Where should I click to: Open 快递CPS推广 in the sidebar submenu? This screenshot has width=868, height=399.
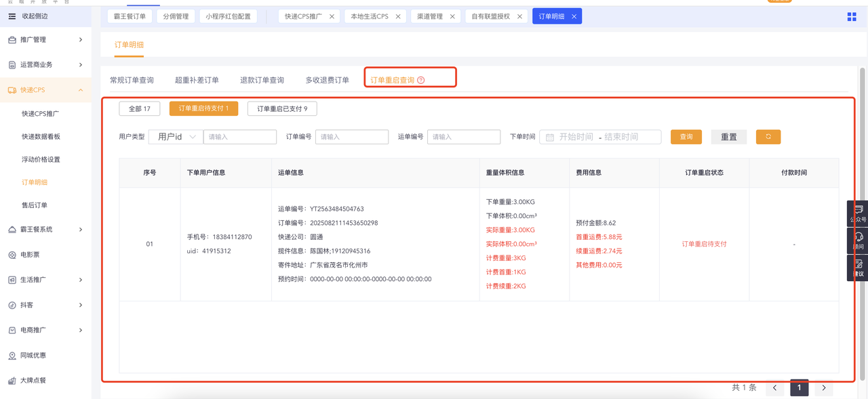[x=41, y=114]
